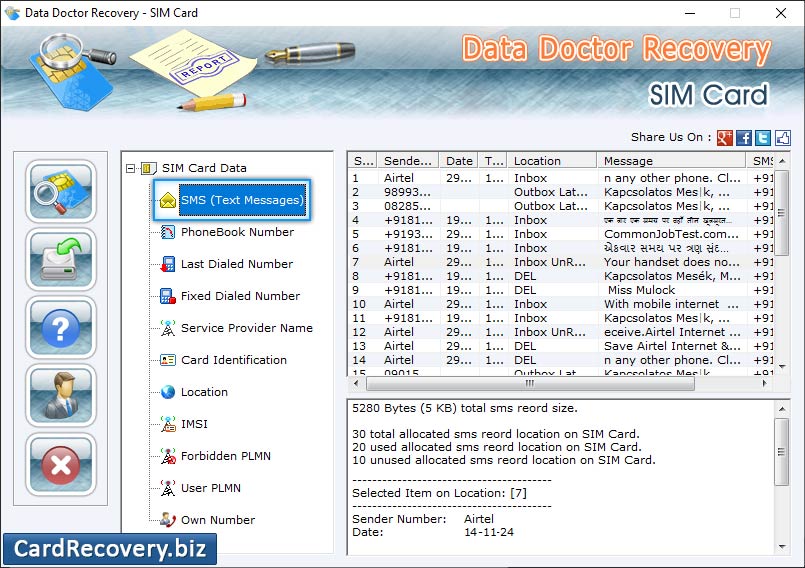
Task: Click right arrow of table horizontal scrollbar
Action: click(764, 383)
